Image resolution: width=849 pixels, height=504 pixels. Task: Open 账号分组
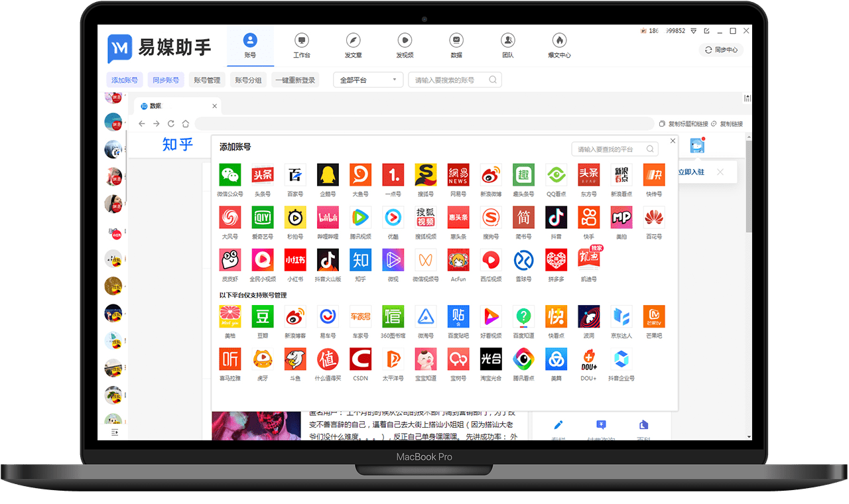(248, 80)
